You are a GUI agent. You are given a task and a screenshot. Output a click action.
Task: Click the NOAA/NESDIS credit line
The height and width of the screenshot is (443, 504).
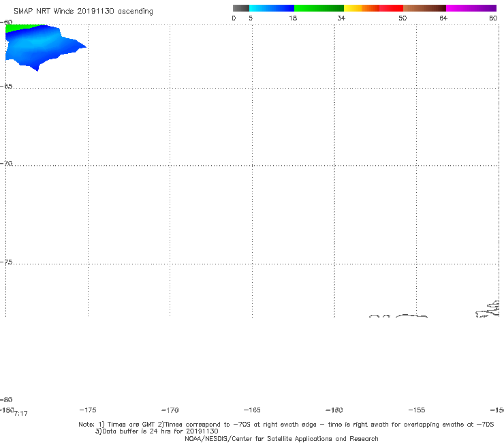click(281, 439)
